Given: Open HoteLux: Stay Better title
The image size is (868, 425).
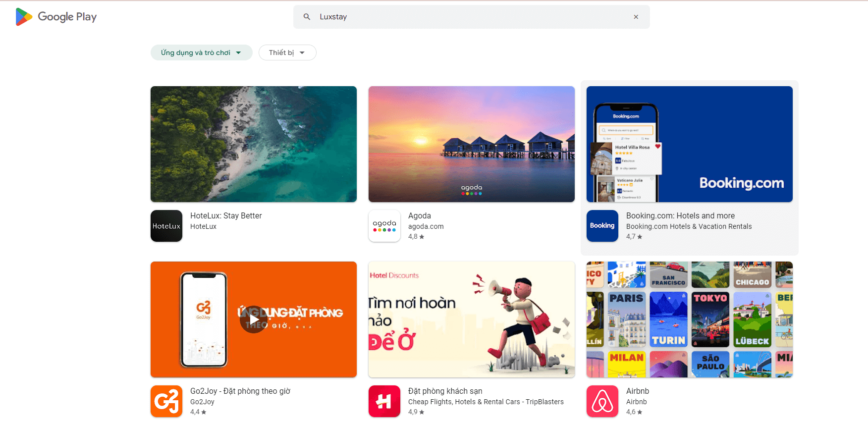Looking at the screenshot, I should tap(226, 215).
